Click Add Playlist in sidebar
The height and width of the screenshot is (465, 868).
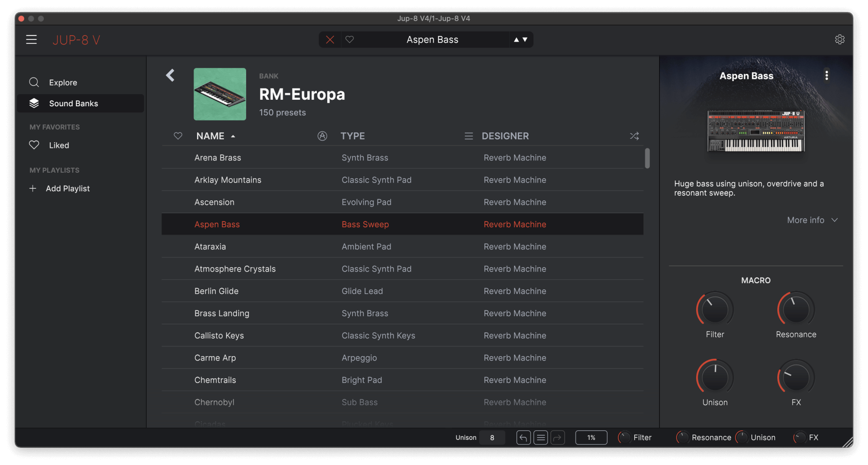coord(68,189)
